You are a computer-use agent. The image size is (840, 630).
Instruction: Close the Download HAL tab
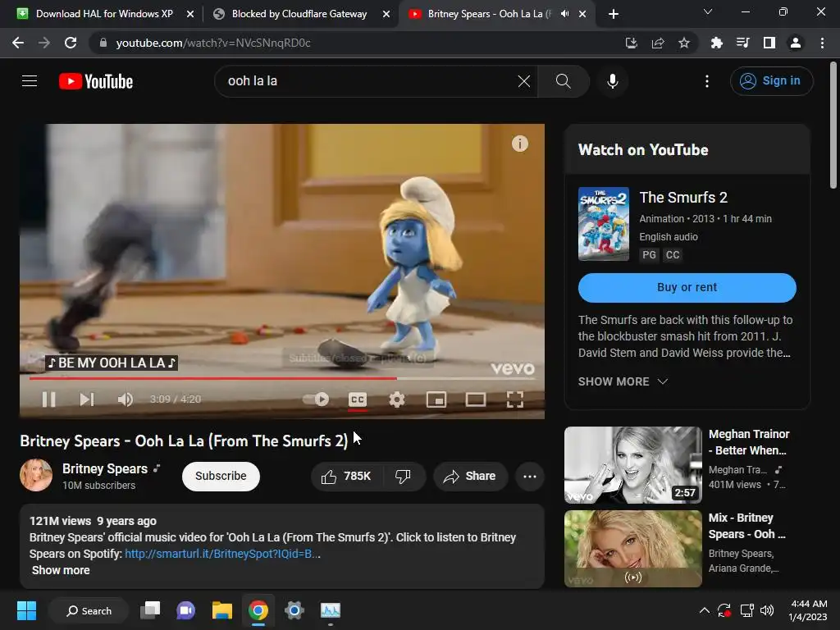190,14
